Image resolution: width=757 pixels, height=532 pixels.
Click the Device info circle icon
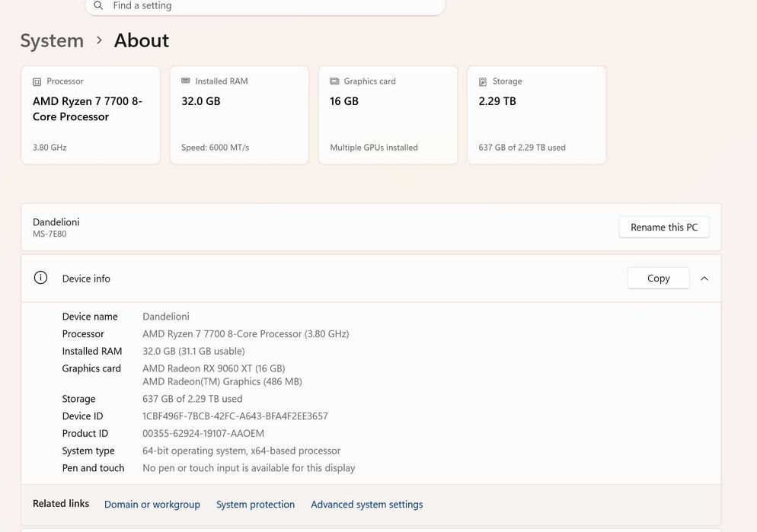[x=40, y=278]
